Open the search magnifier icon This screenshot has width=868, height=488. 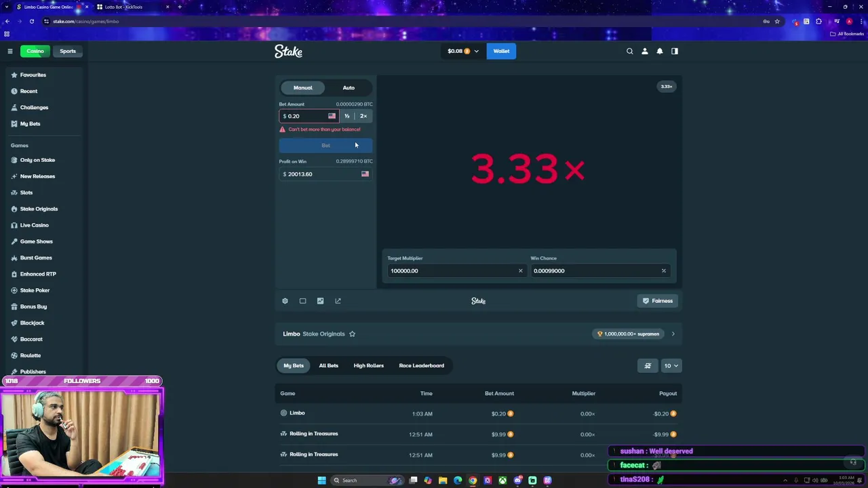click(629, 51)
